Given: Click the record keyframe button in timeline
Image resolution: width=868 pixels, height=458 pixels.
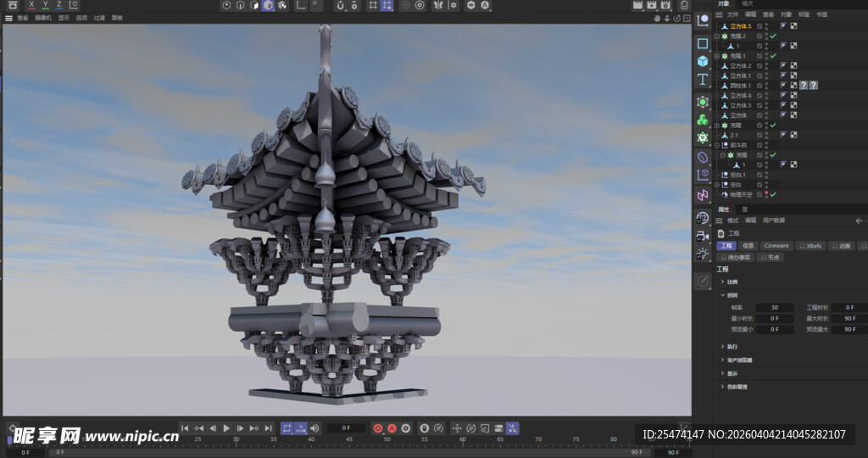Looking at the screenshot, I should pyautogui.click(x=378, y=428).
